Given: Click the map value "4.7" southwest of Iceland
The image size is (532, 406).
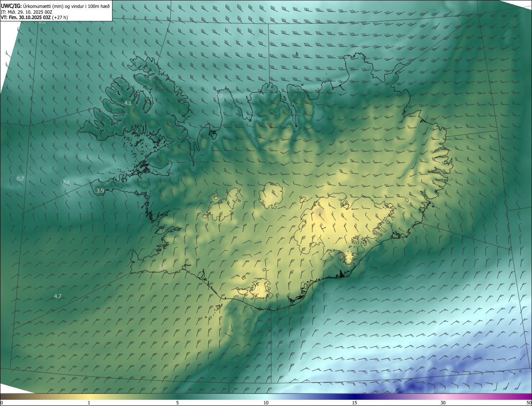Looking at the screenshot, I should pos(58,296).
